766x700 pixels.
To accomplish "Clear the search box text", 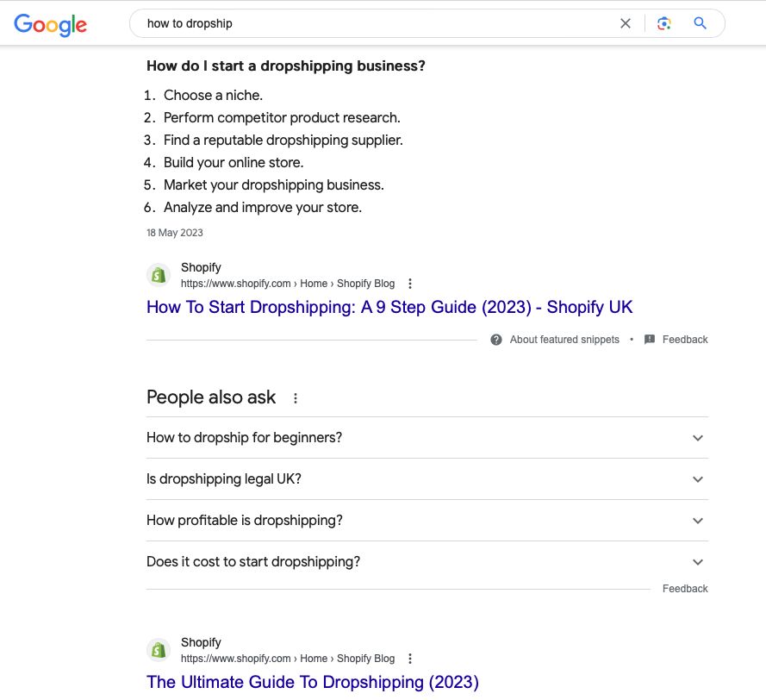I will tap(626, 24).
